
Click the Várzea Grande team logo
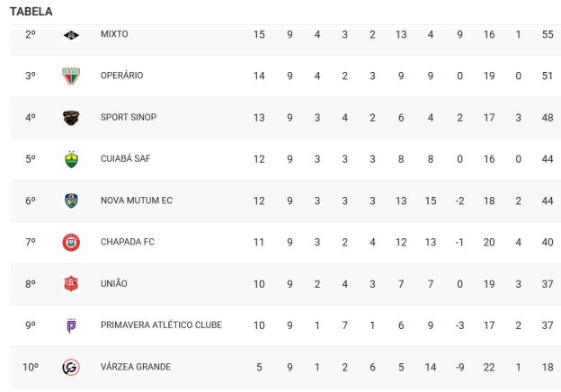coord(72,367)
